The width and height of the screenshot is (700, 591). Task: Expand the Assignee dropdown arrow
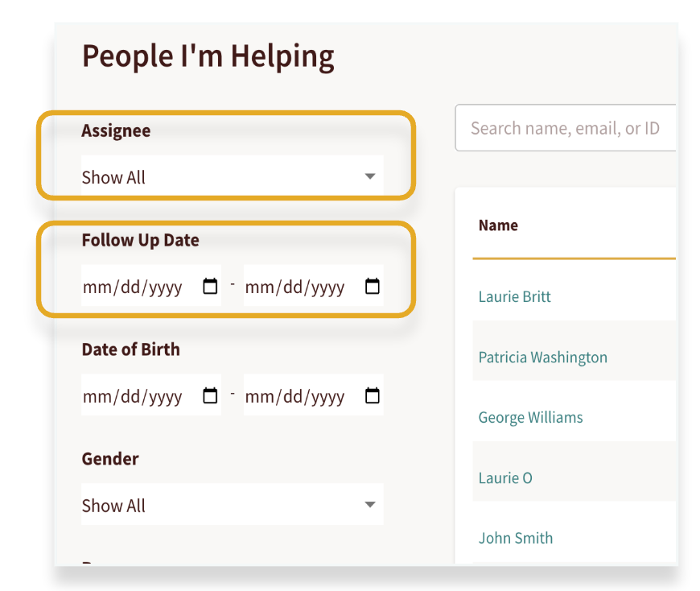coord(369,176)
